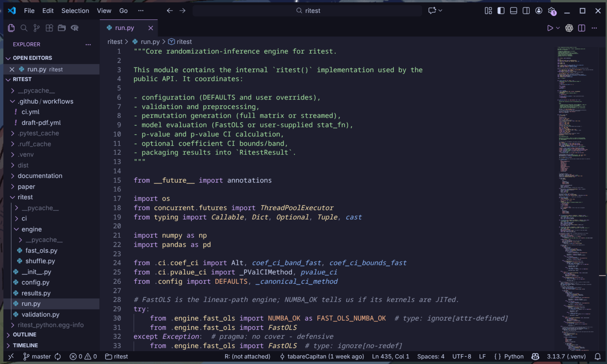The image size is (607, 364).
Task: Open the Source Control view
Action: coord(36,28)
